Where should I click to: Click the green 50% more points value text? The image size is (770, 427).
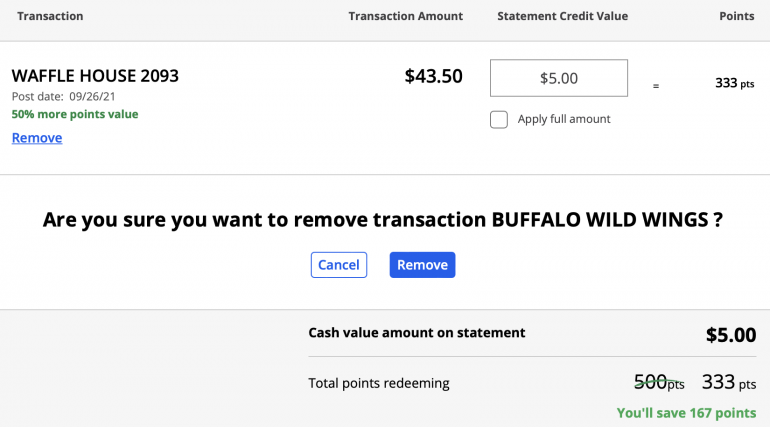[75, 114]
